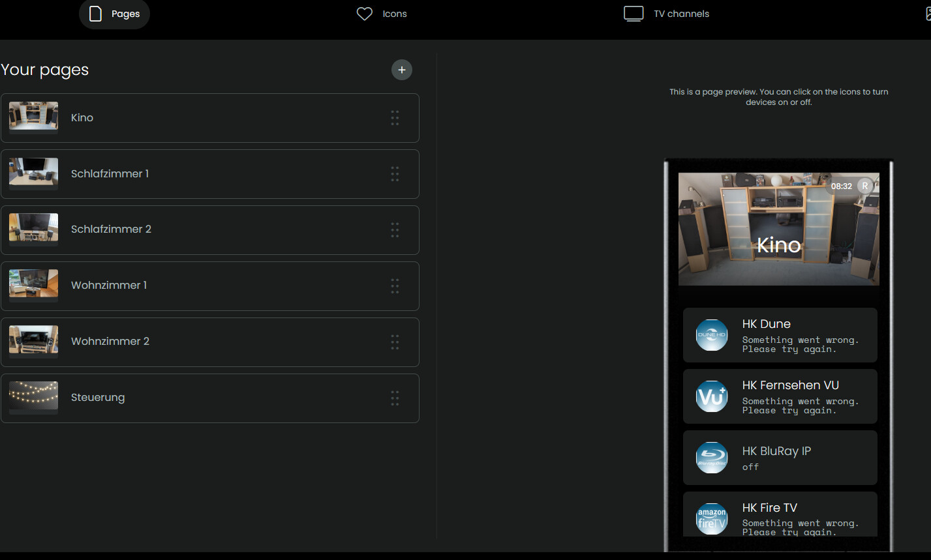Click the add page plus button
The height and width of the screenshot is (560, 931).
click(x=402, y=70)
